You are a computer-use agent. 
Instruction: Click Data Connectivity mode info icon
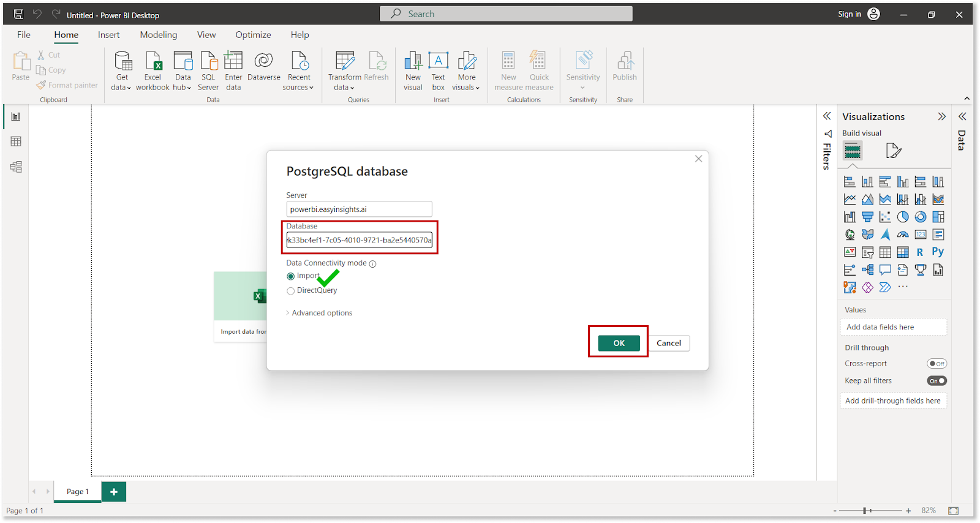click(x=372, y=264)
